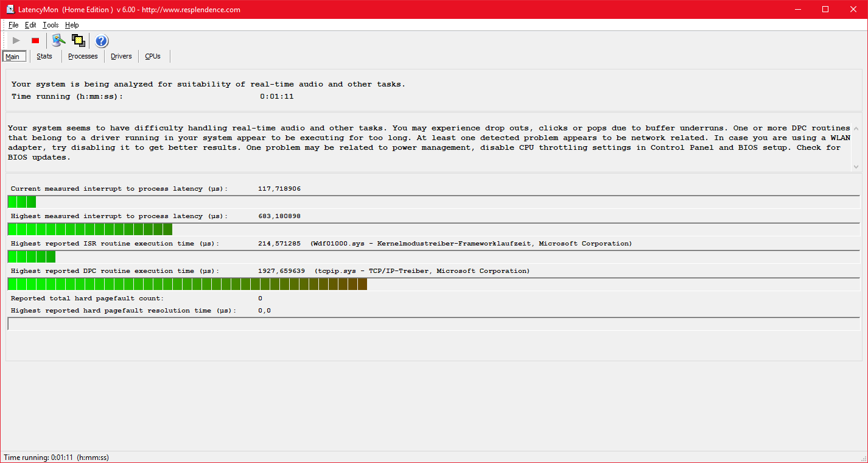Click the highest interrupt to process latency bar
The image size is (868, 463).
(90, 229)
